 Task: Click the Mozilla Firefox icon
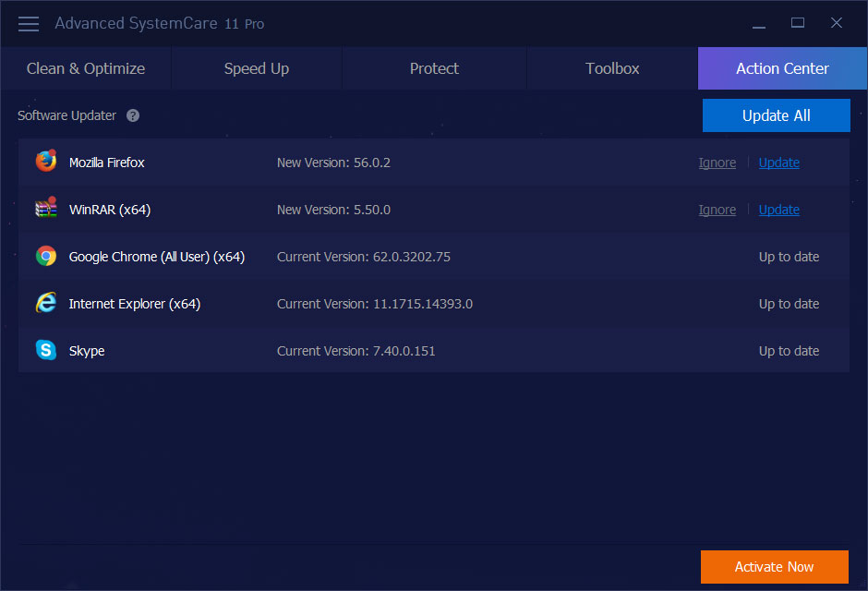(x=46, y=162)
